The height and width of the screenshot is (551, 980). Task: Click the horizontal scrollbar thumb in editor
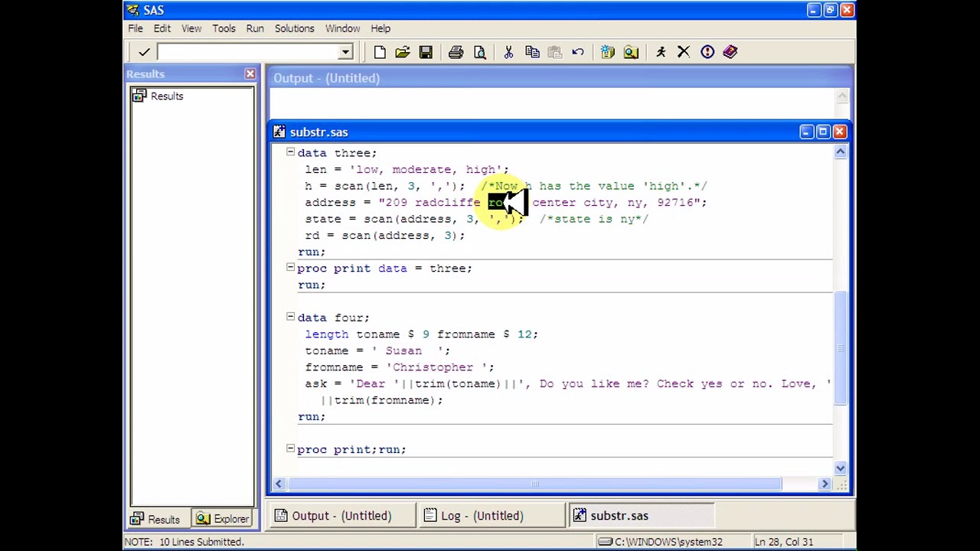click(534, 484)
